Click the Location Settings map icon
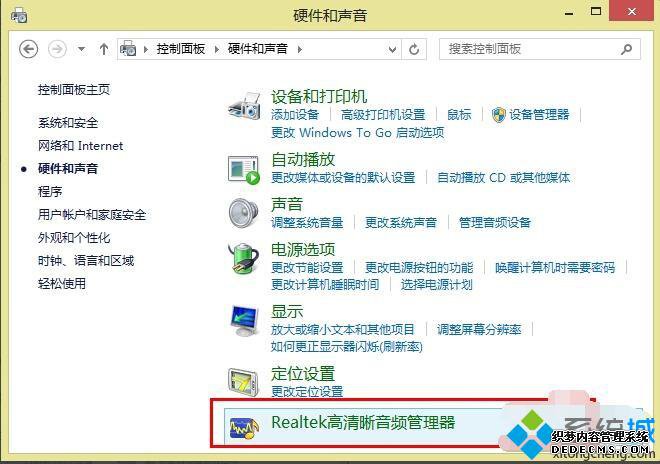Screen dimensions: 660x464 243,382
